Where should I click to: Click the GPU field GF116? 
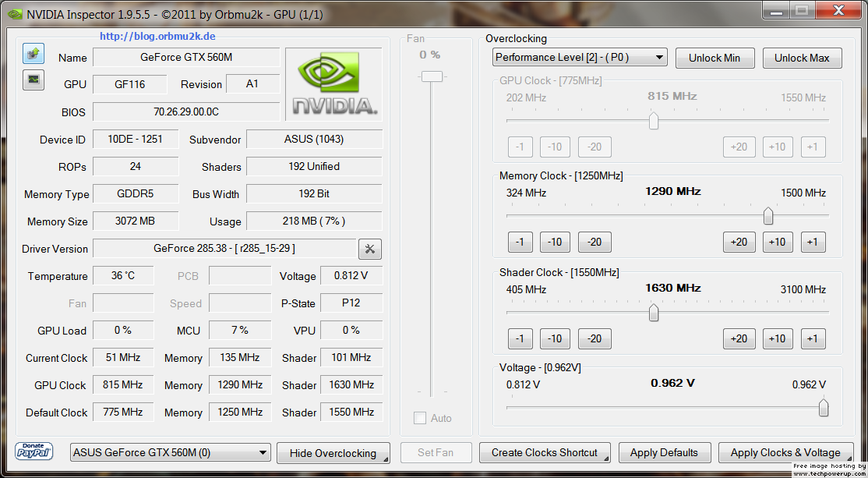[x=129, y=84]
